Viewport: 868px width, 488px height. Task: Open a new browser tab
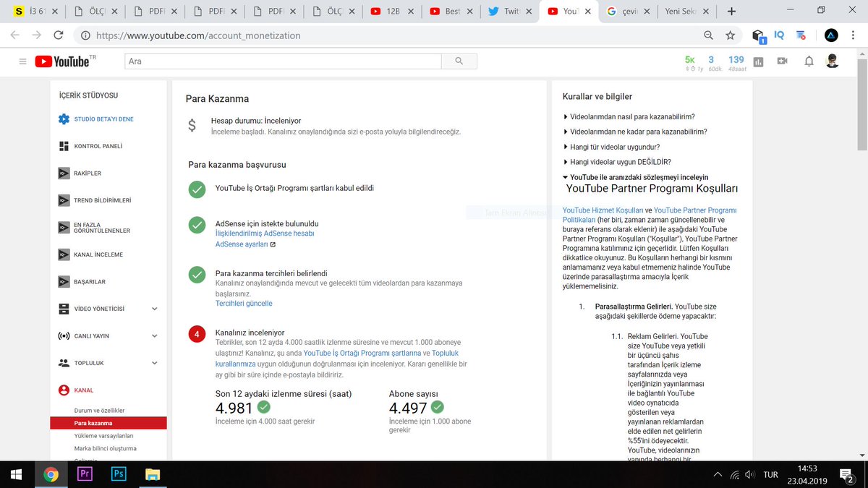pyautogui.click(x=731, y=11)
